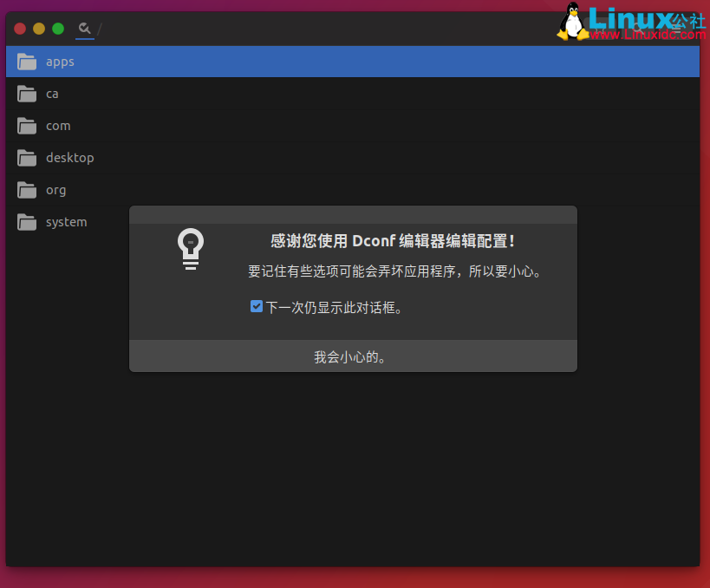Screen dimensions: 710x588
Task: Click the apps folder icon
Action: (x=27, y=62)
